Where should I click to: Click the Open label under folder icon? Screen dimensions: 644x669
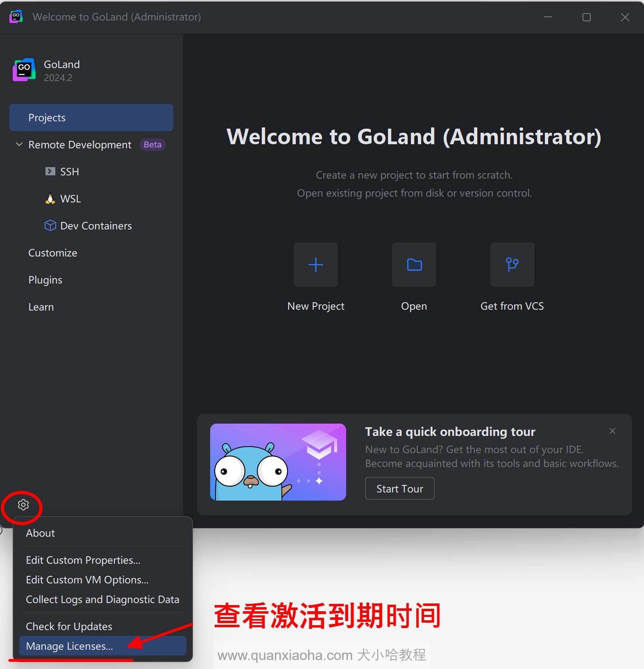click(414, 306)
